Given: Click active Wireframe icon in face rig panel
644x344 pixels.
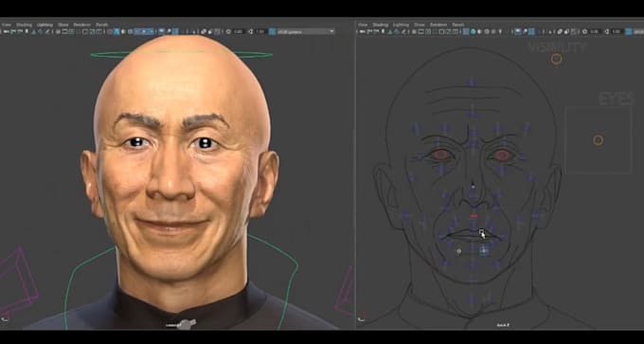Looking at the screenshot, I should (466, 31).
